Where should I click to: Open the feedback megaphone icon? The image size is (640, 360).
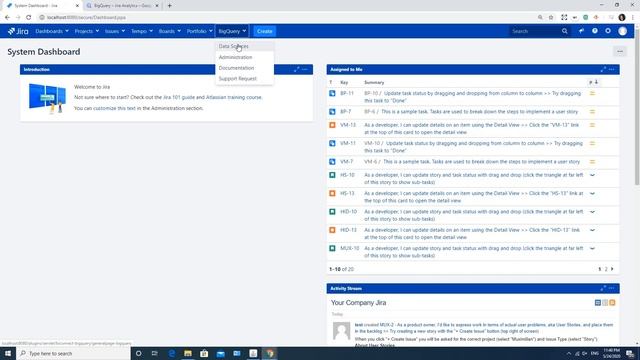click(581, 31)
